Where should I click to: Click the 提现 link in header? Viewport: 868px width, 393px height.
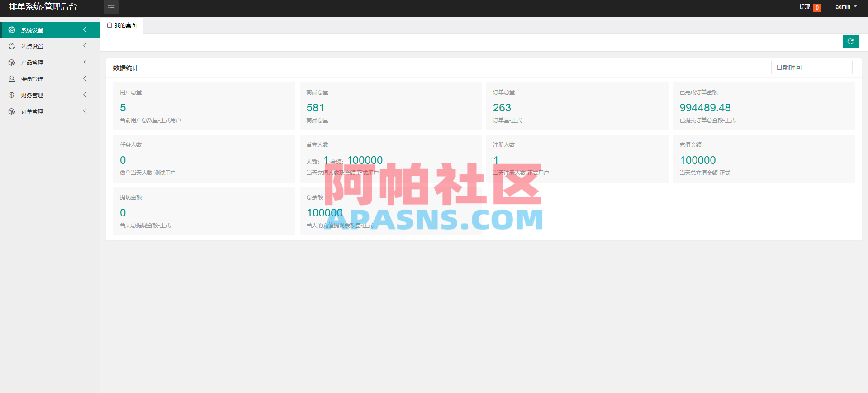pos(804,7)
